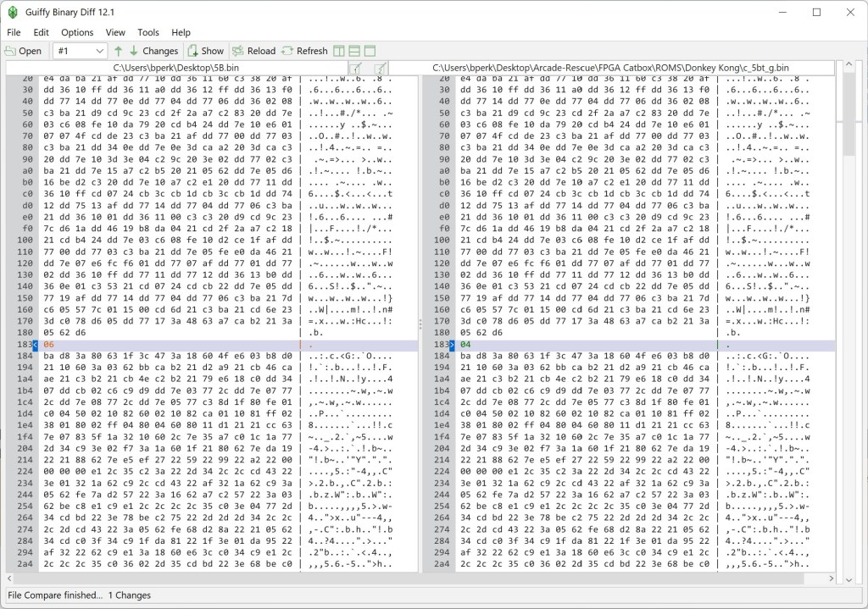Refresh the comparison
This screenshot has height=609, width=868.
point(304,51)
